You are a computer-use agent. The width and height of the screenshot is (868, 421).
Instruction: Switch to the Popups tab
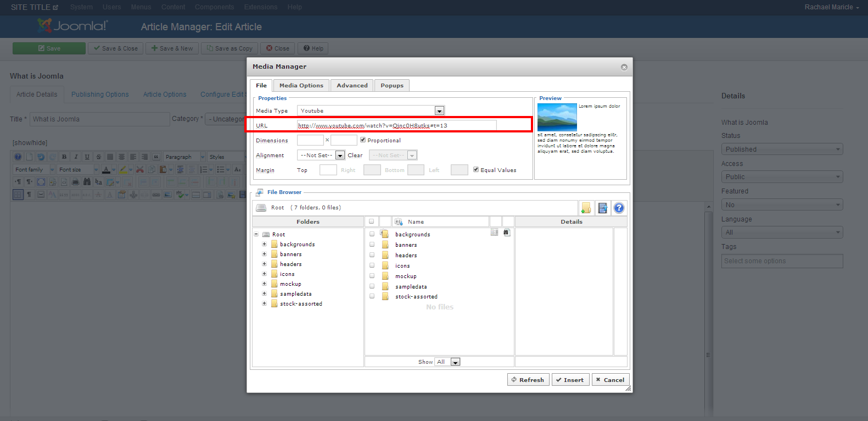(x=392, y=85)
